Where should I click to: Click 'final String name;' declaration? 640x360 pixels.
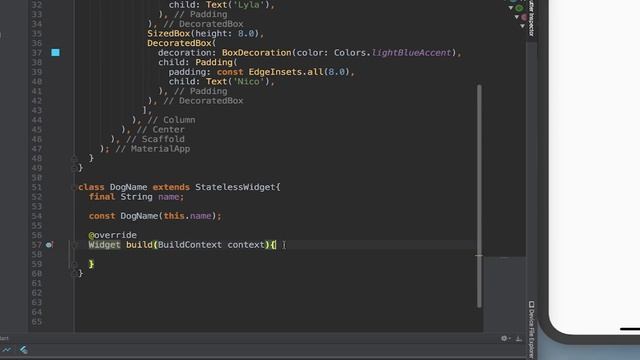[x=136, y=197]
